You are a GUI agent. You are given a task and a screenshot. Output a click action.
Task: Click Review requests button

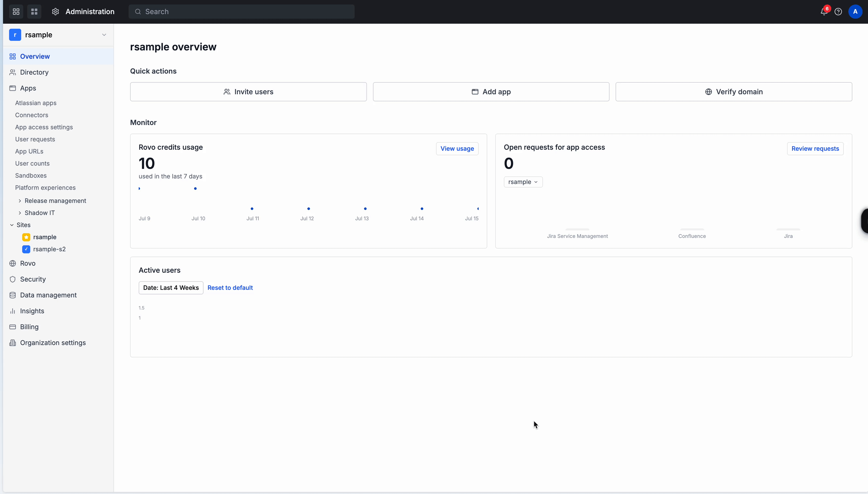pos(815,149)
